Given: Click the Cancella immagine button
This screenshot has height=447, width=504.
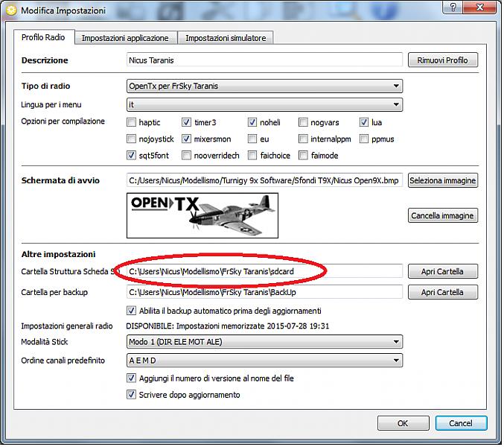Looking at the screenshot, I should click(443, 216).
